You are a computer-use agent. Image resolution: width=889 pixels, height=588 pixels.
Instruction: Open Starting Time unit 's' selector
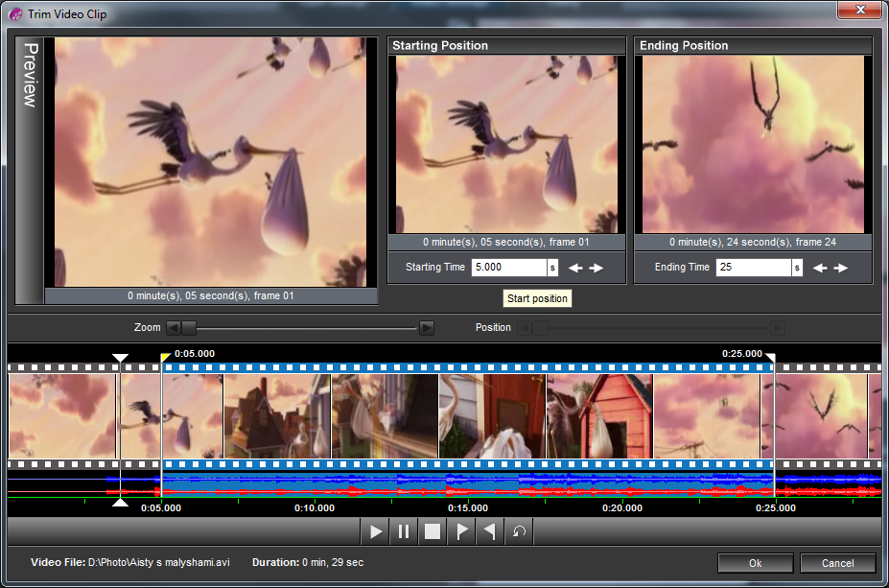[x=552, y=268]
